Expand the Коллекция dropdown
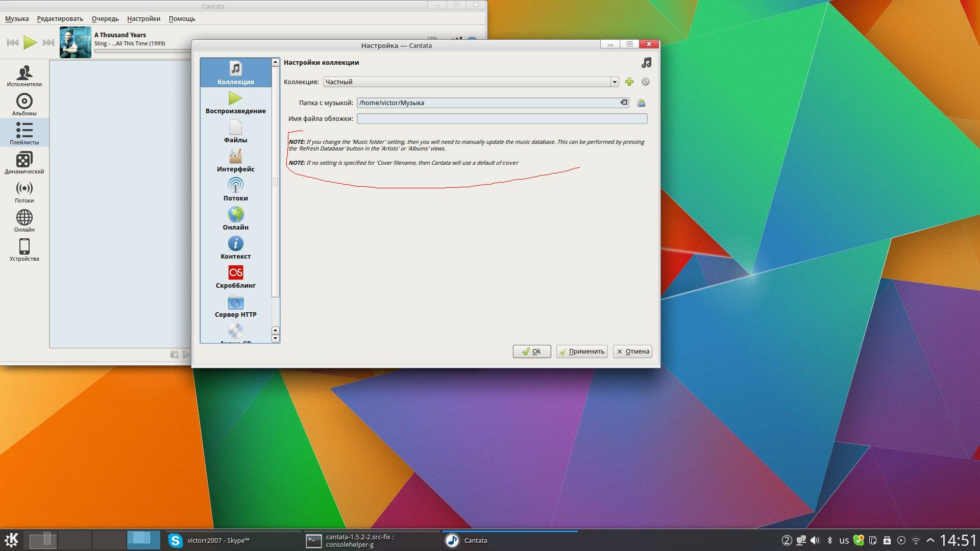 tap(615, 82)
